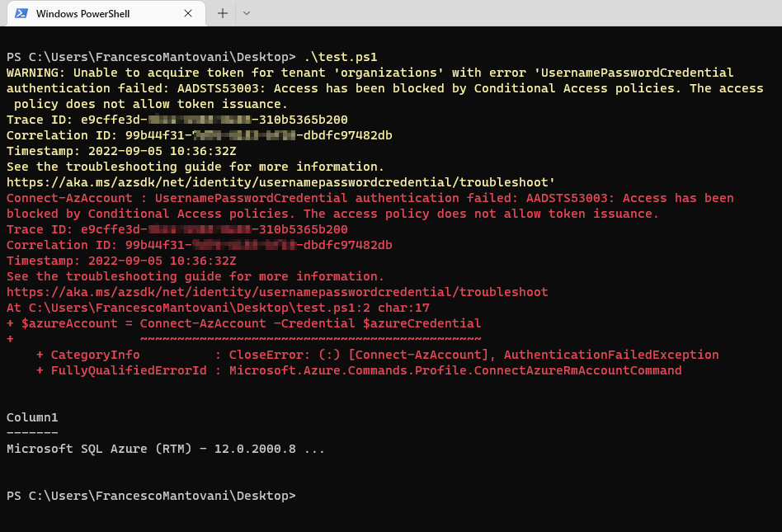Click the red AADSTS53003 error code
782x532 pixels.
pos(571,198)
